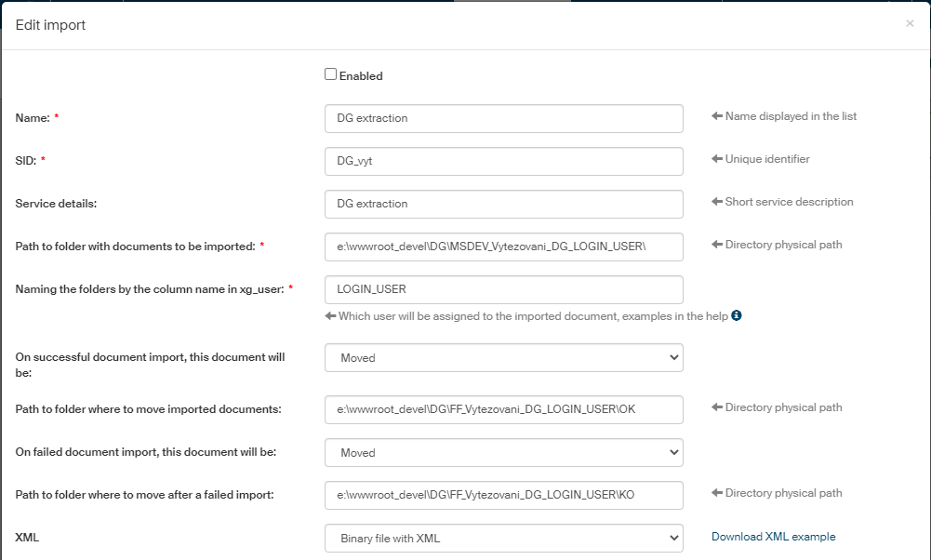Click arrow icon beside 'Name displayed in the list'
The image size is (931, 560).
[717, 116]
